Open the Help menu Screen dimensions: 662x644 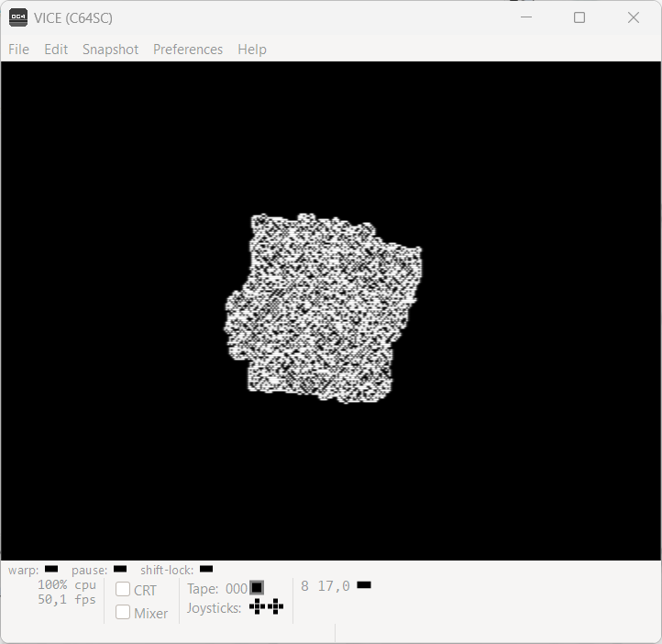click(251, 50)
